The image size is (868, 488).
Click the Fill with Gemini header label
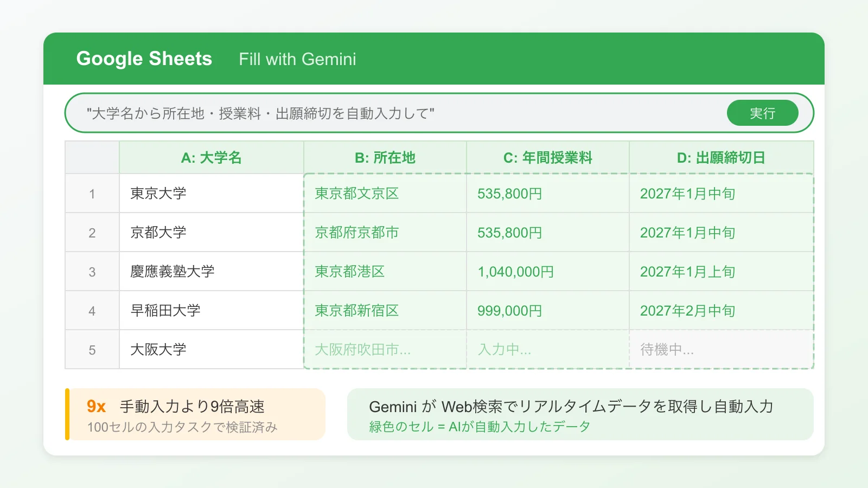[x=297, y=59]
